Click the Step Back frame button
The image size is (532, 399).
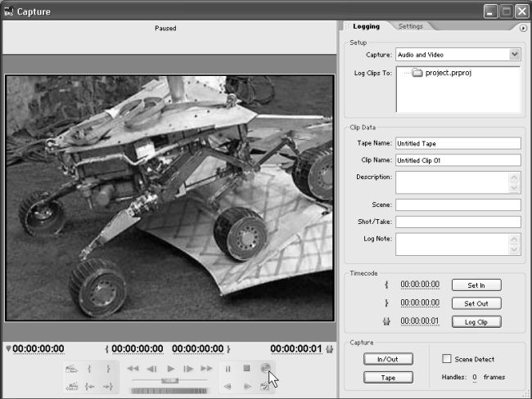[x=151, y=369]
